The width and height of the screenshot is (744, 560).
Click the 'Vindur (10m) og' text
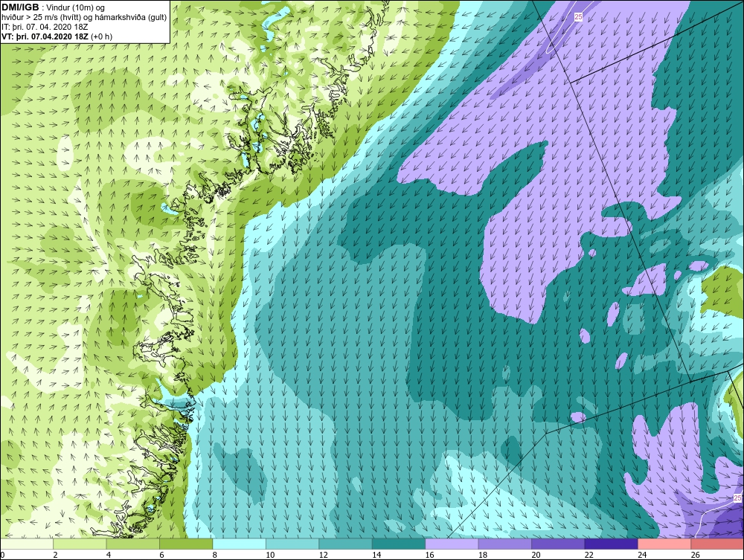click(x=76, y=8)
